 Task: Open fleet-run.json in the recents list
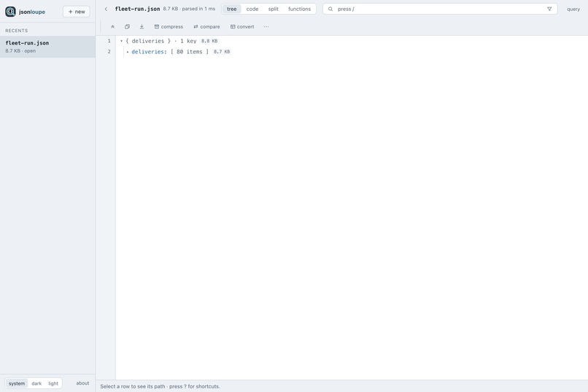47,47
